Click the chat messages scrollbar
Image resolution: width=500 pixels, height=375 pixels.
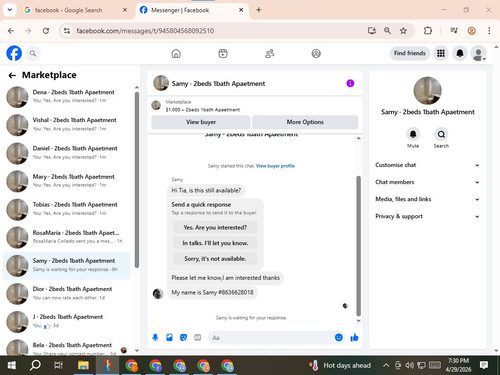359,246
